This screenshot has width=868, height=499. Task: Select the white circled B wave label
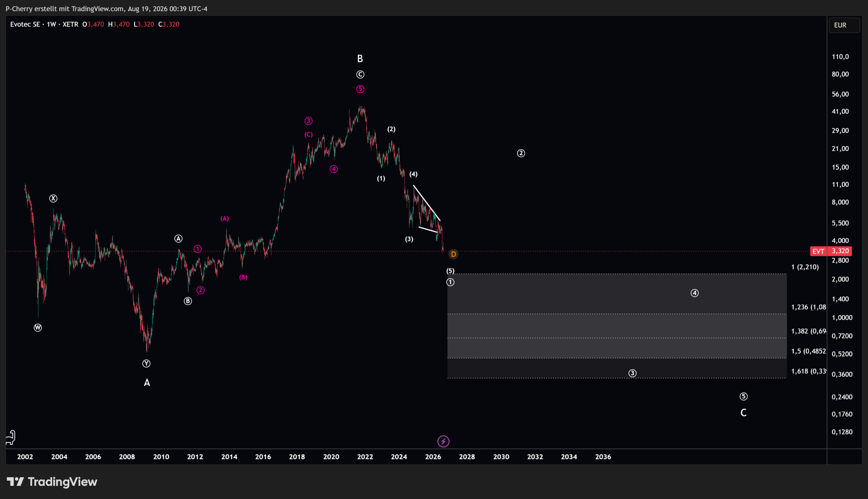tap(188, 301)
